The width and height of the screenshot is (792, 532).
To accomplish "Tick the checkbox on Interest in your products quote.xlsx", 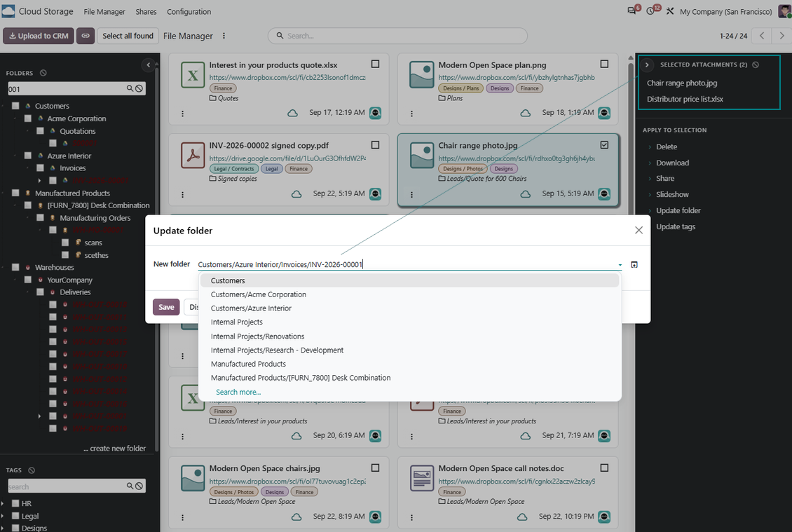I will click(x=375, y=64).
